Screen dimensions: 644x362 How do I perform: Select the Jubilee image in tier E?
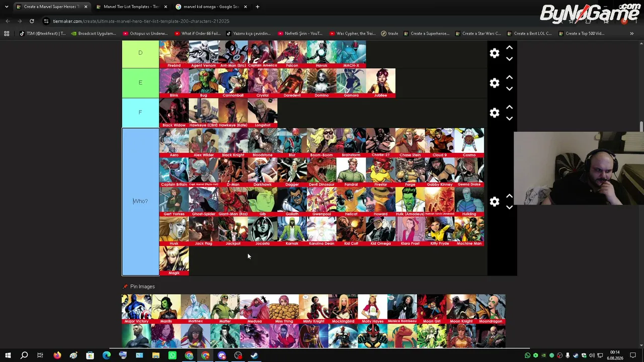(381, 83)
